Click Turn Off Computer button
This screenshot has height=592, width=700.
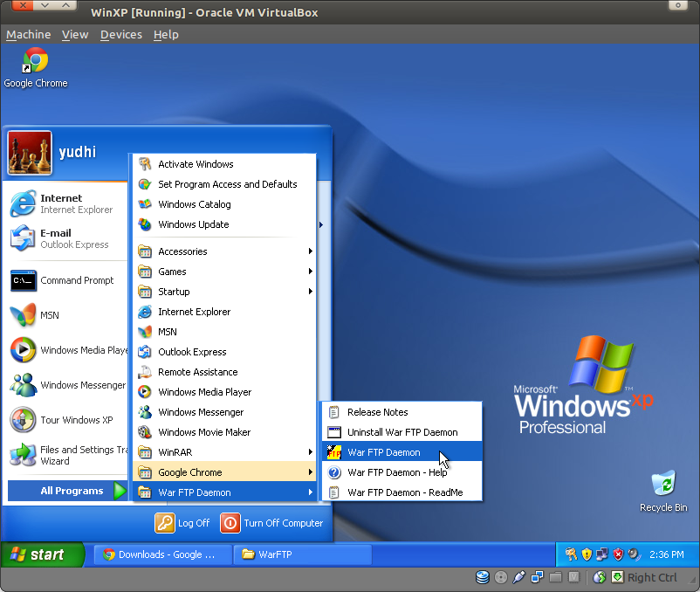coord(271,523)
